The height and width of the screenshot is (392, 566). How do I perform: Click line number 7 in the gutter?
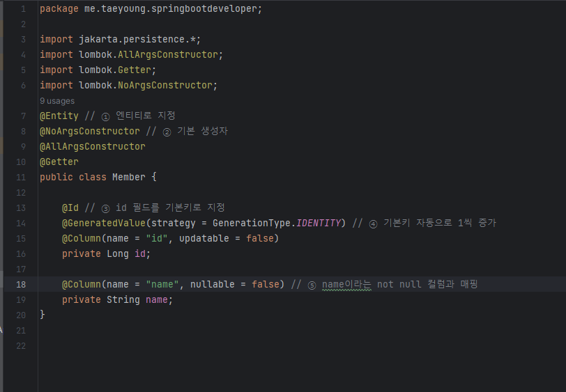point(24,116)
